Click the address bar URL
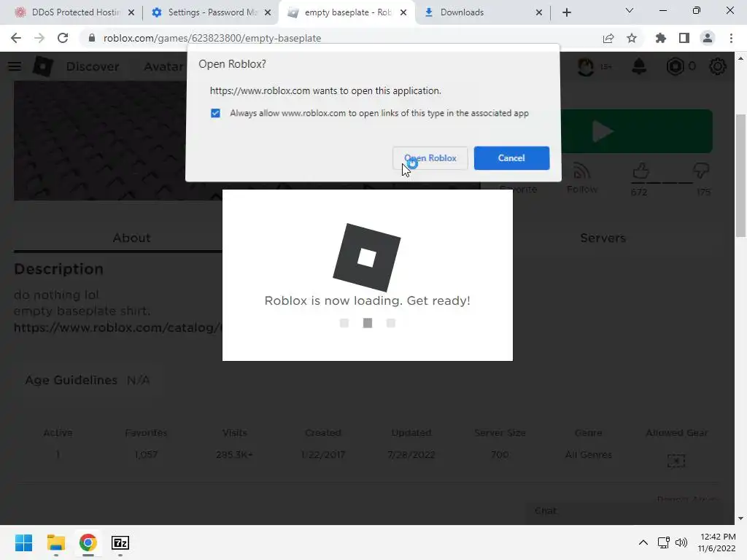 (x=212, y=38)
